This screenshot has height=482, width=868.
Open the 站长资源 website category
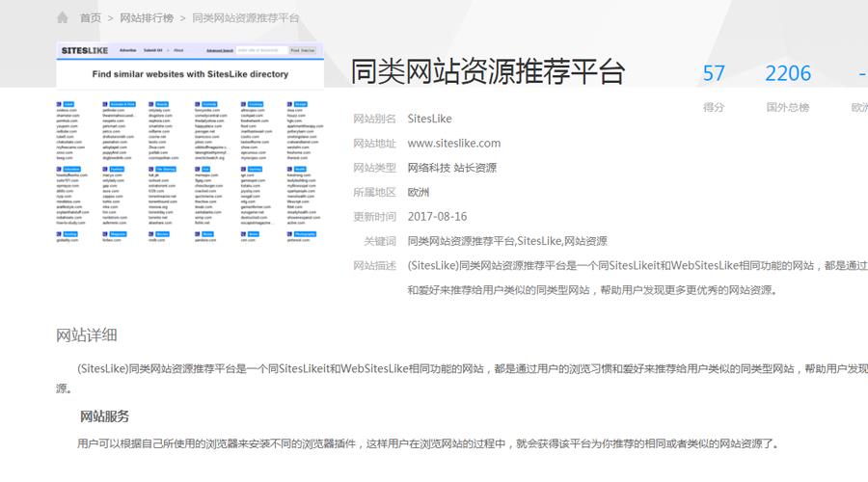(476, 168)
